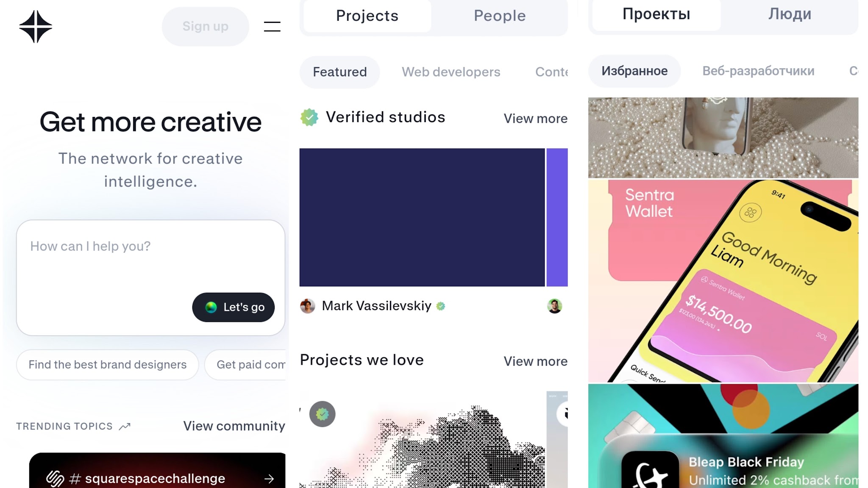This screenshot has height=488, width=868.
Task: Click the squarespacechallenge topic text
Action: tap(155, 479)
